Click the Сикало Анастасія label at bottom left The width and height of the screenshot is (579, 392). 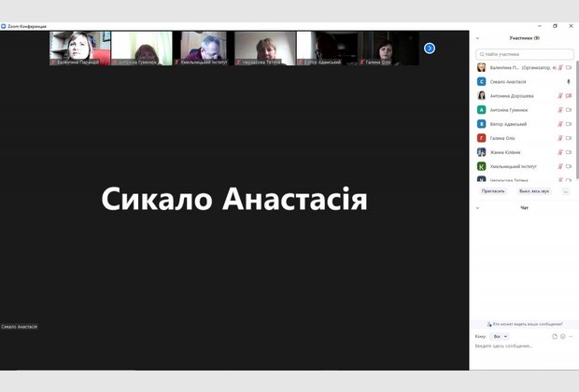pyautogui.click(x=20, y=327)
